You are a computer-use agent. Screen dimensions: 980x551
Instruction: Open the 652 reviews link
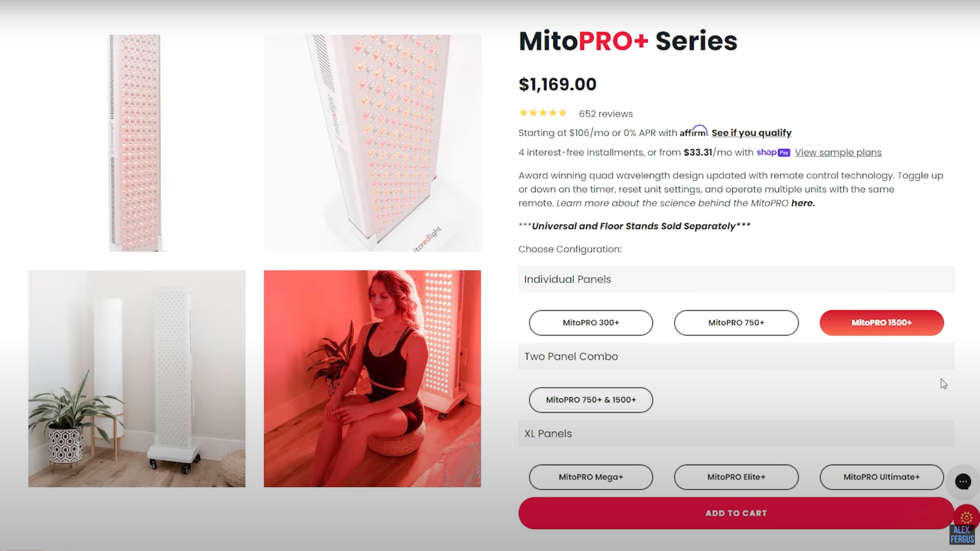click(x=606, y=114)
